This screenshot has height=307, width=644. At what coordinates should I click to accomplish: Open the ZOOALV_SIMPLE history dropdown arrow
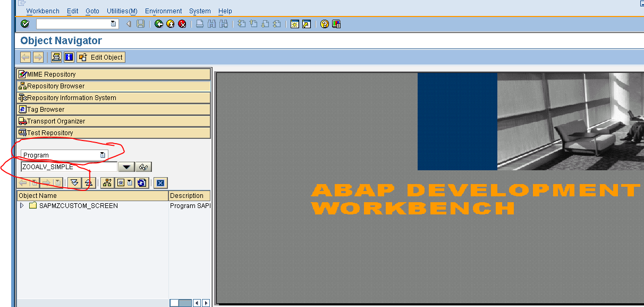(126, 167)
